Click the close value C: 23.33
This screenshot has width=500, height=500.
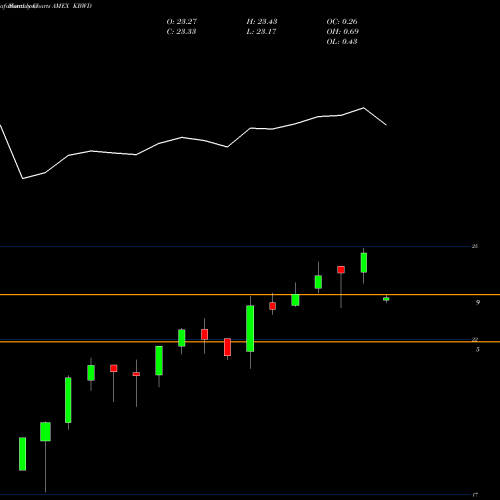point(181,32)
